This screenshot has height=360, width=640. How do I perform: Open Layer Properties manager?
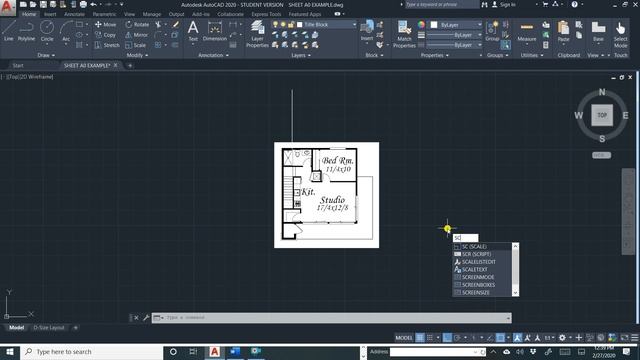[x=257, y=34]
